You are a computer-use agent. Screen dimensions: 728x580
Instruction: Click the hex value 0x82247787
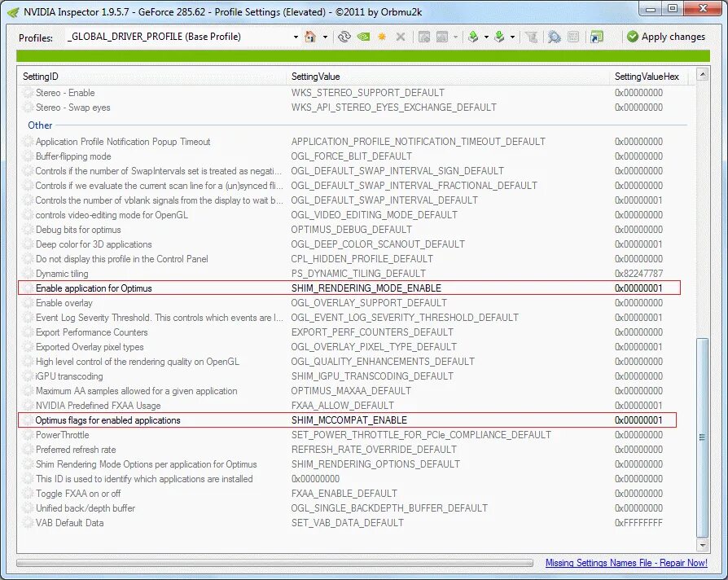[x=639, y=274]
